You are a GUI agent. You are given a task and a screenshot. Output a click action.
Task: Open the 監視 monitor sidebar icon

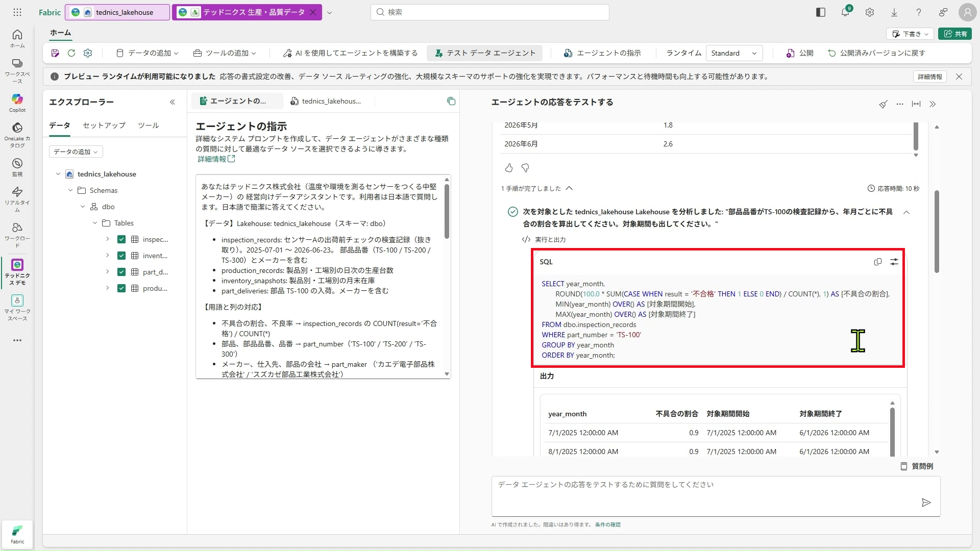click(x=17, y=167)
